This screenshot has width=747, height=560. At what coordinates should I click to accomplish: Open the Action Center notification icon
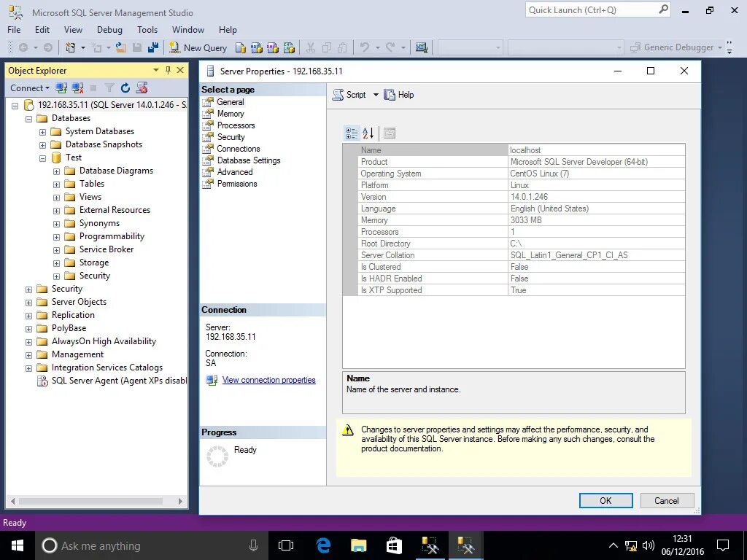point(723,545)
